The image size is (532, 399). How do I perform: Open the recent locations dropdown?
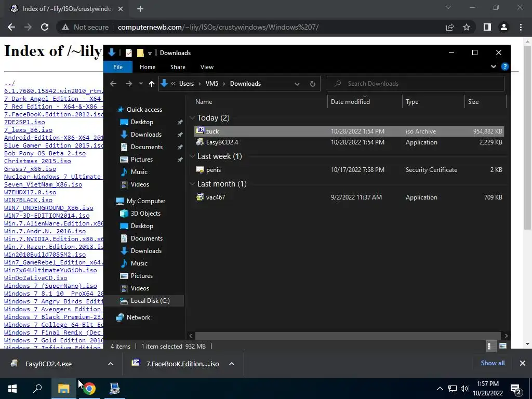(141, 84)
